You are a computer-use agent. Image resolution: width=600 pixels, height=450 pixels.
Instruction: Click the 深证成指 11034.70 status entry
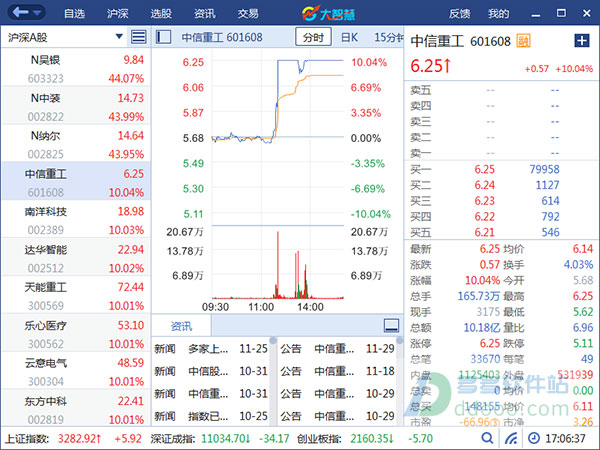(220, 439)
